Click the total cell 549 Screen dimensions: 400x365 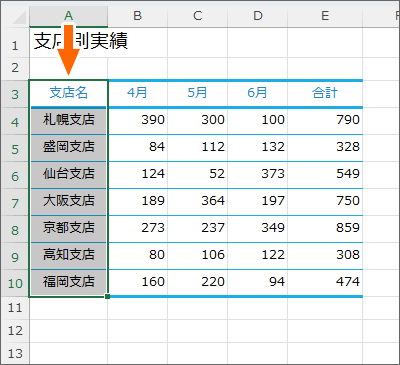(x=325, y=175)
